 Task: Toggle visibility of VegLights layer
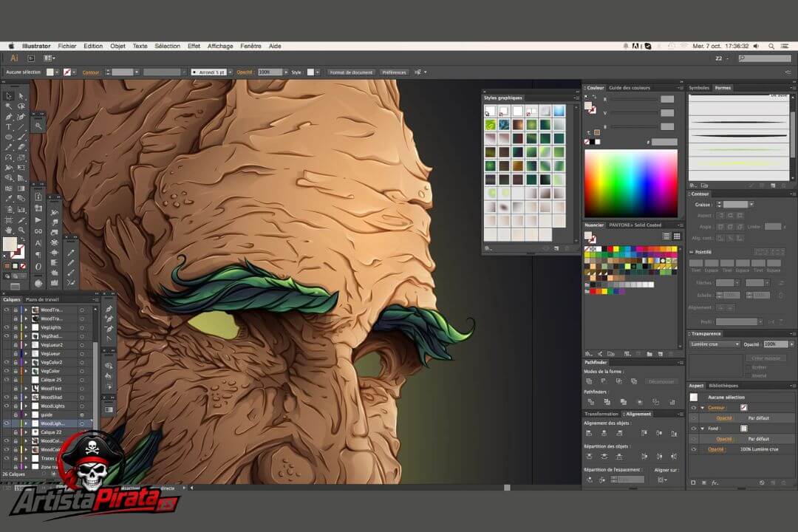point(7,327)
